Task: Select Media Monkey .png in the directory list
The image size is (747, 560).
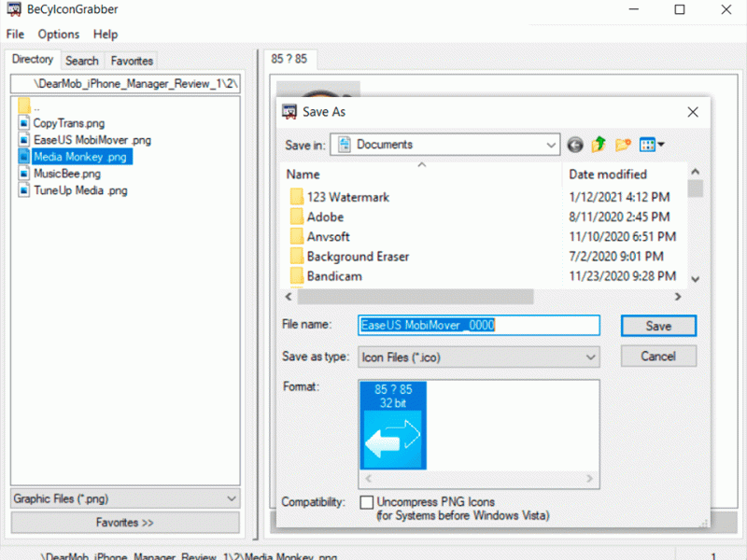Action: point(80,157)
